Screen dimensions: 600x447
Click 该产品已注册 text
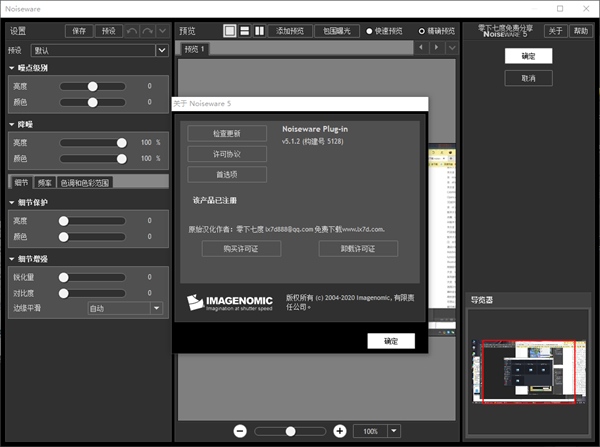[215, 201]
